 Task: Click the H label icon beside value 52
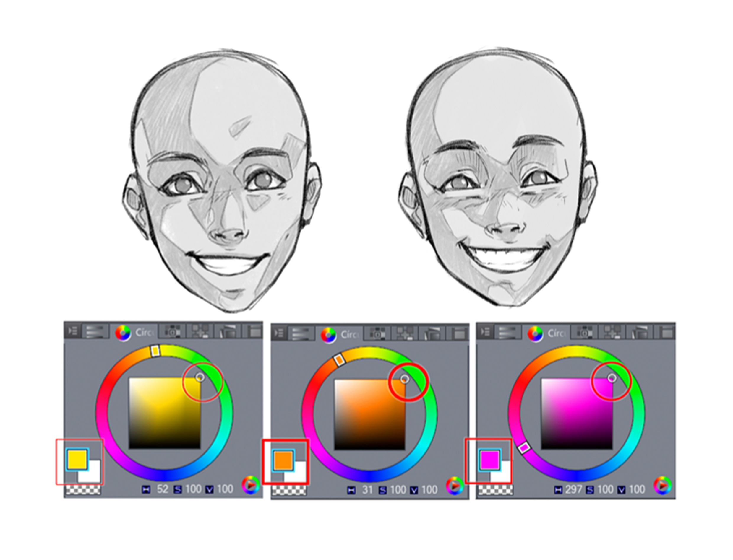pos(146,489)
